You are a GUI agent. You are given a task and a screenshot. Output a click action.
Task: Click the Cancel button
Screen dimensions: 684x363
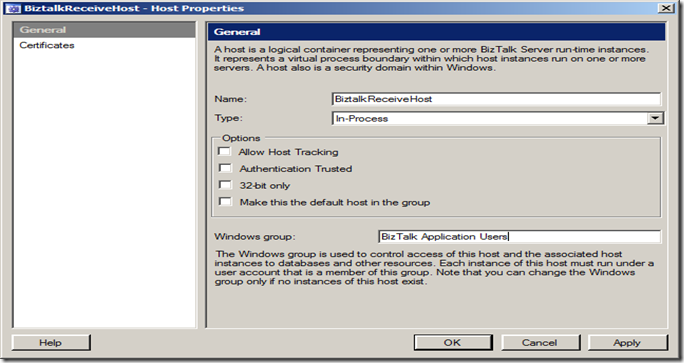click(540, 342)
